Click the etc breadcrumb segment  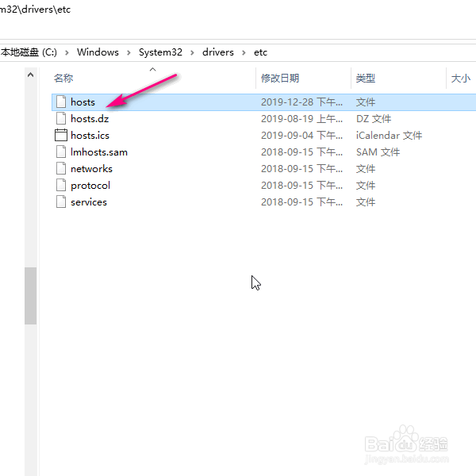260,52
